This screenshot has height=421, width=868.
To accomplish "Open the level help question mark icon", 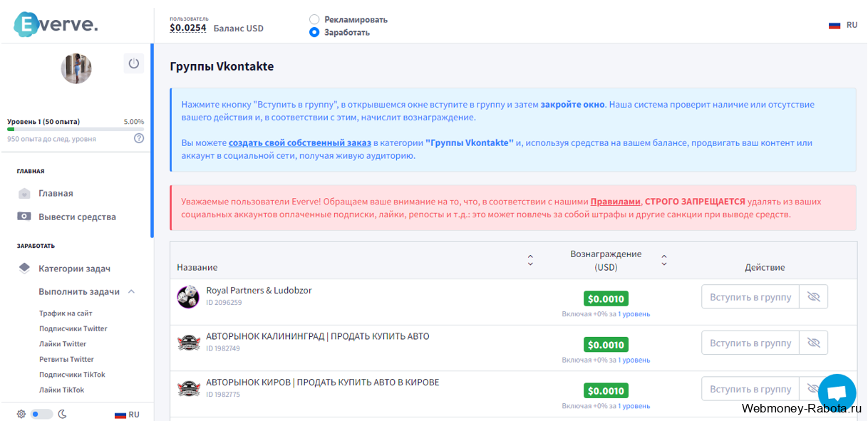I will pos(139,138).
